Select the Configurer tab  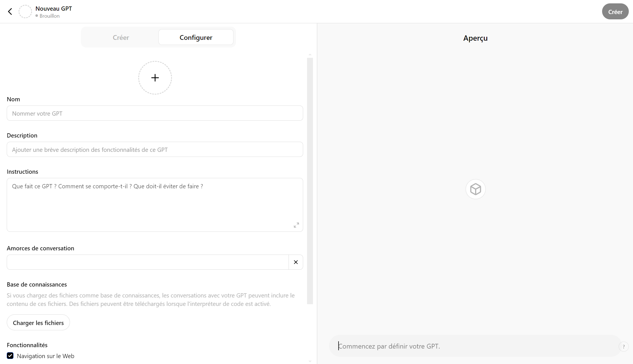click(x=196, y=37)
